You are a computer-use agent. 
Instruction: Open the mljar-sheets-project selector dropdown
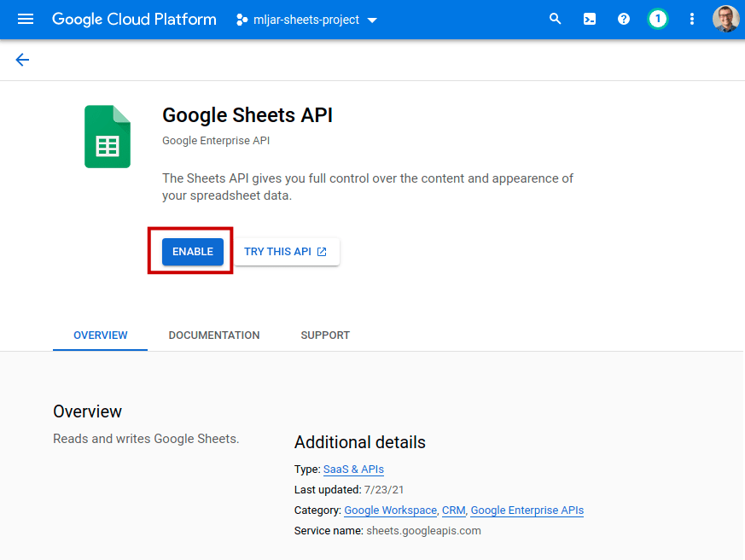(x=304, y=19)
